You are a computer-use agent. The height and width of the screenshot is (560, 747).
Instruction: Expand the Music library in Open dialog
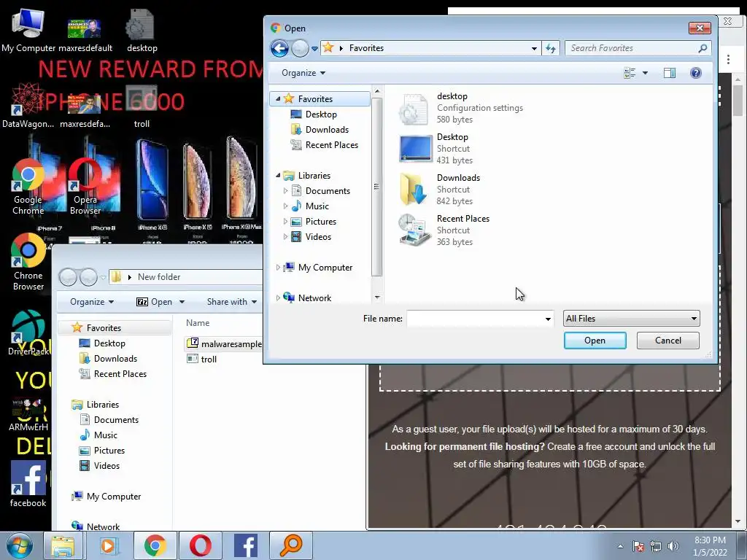click(285, 206)
